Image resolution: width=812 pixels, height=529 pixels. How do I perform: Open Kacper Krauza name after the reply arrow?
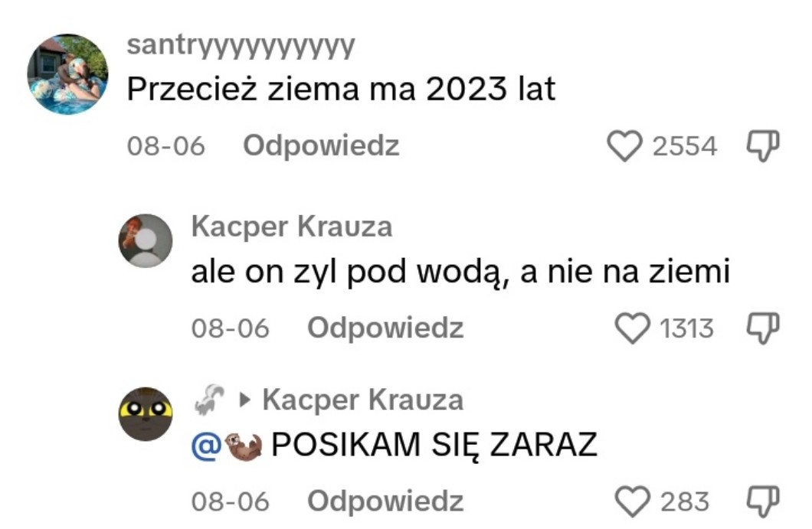click(x=362, y=400)
